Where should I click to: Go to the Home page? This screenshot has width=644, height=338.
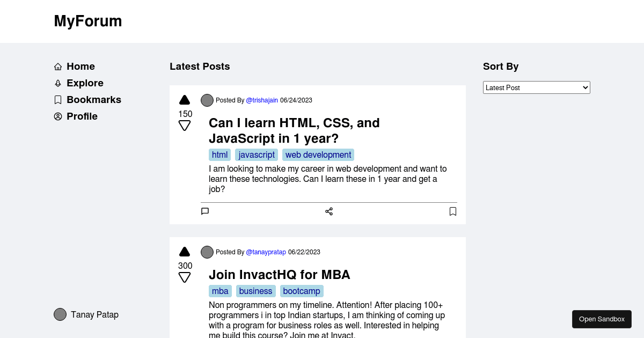(x=75, y=67)
